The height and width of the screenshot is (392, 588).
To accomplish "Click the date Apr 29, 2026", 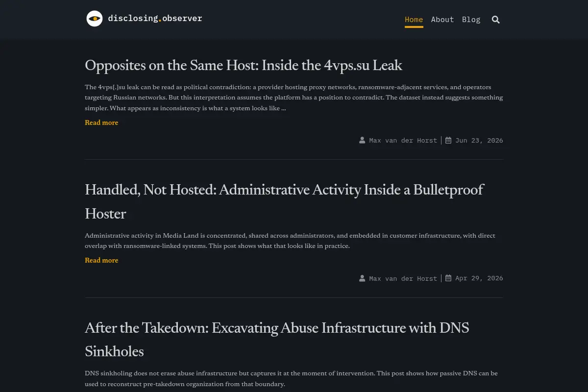I will (479, 278).
